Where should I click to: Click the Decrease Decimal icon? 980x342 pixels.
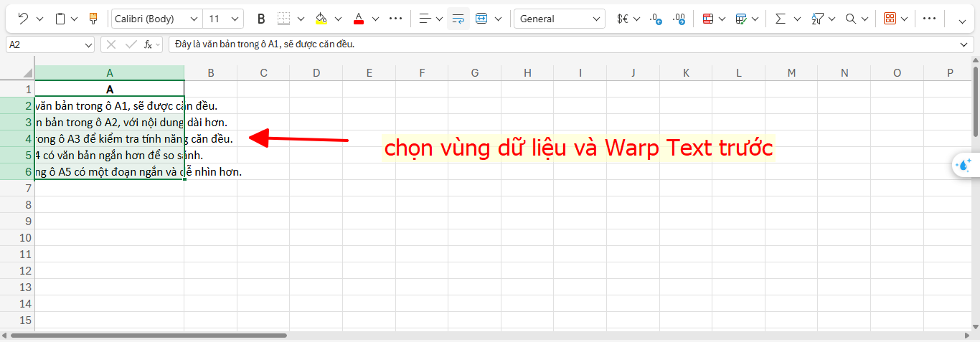point(656,19)
